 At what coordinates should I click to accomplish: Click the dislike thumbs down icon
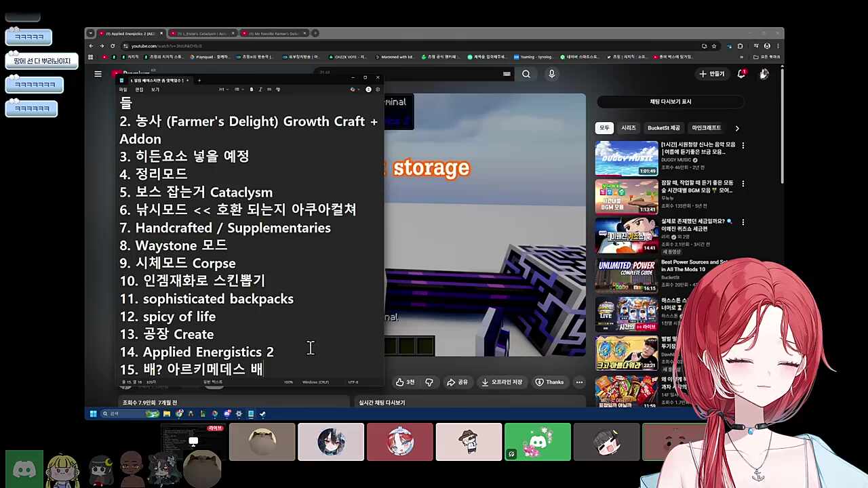(x=429, y=382)
